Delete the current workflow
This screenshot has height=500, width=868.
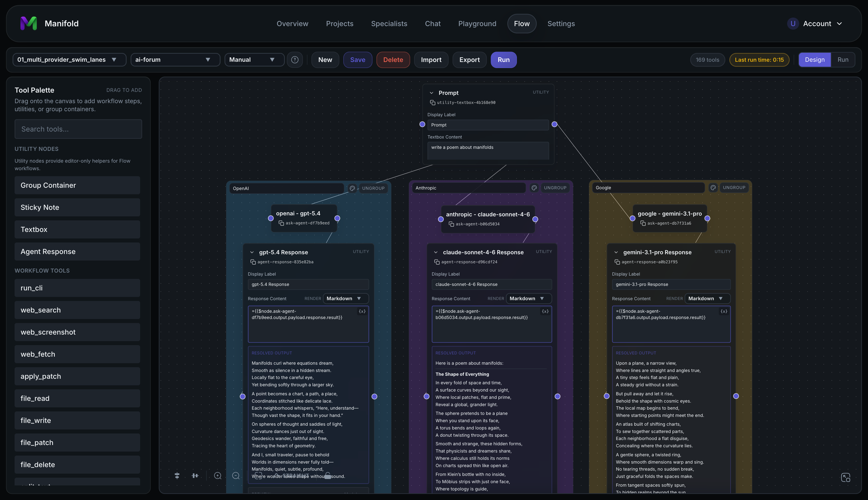[393, 60]
